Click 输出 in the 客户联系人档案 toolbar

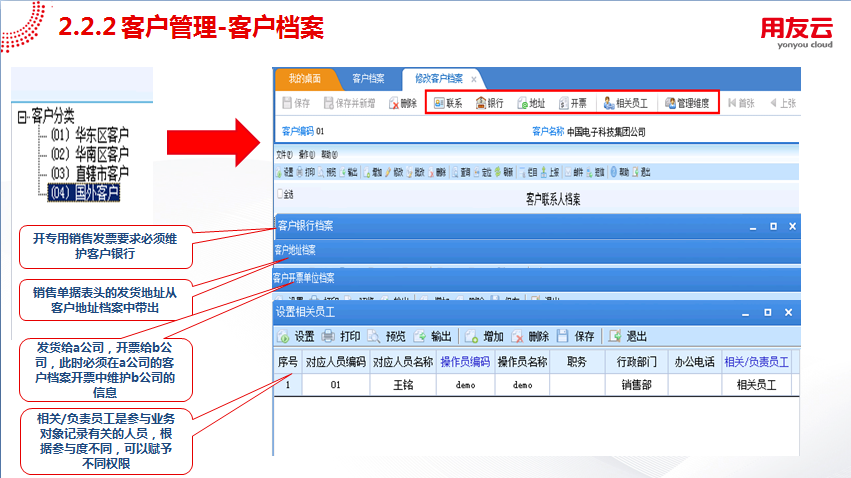pos(348,173)
